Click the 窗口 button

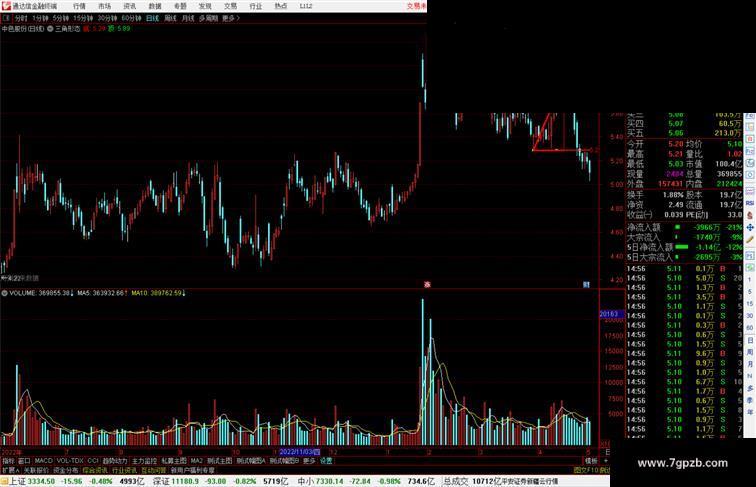click(24, 461)
